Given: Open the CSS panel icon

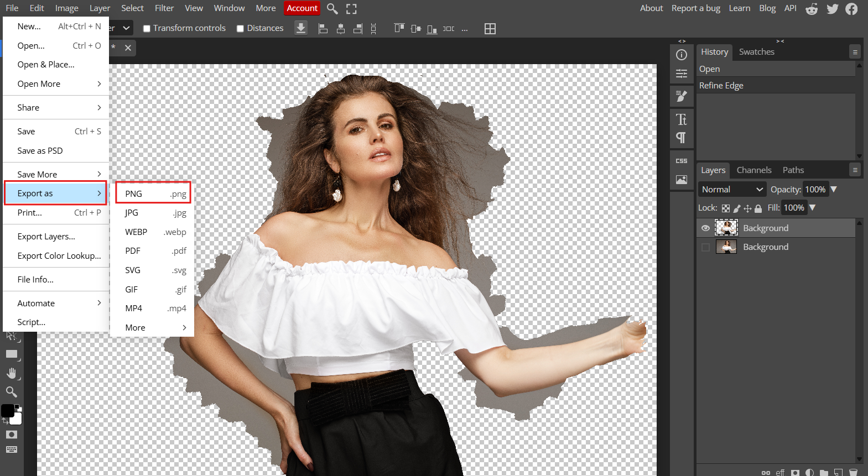Looking at the screenshot, I should tap(682, 161).
